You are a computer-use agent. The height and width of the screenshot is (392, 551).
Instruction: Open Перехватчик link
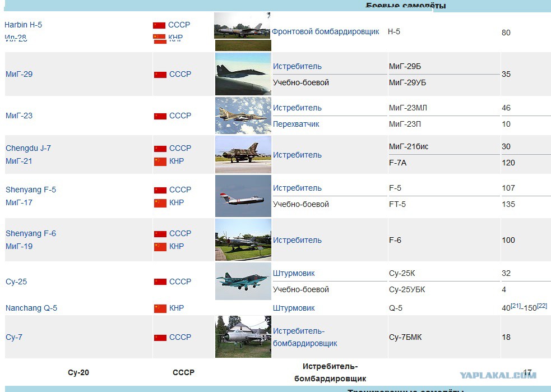(x=296, y=124)
